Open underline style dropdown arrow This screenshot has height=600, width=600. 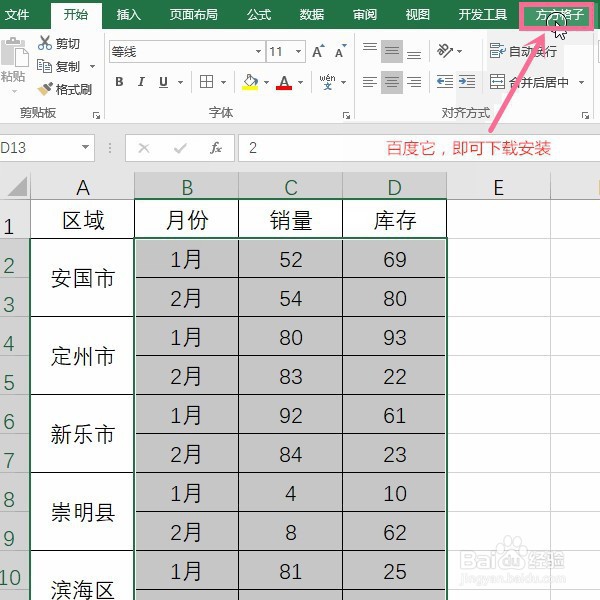coord(180,82)
